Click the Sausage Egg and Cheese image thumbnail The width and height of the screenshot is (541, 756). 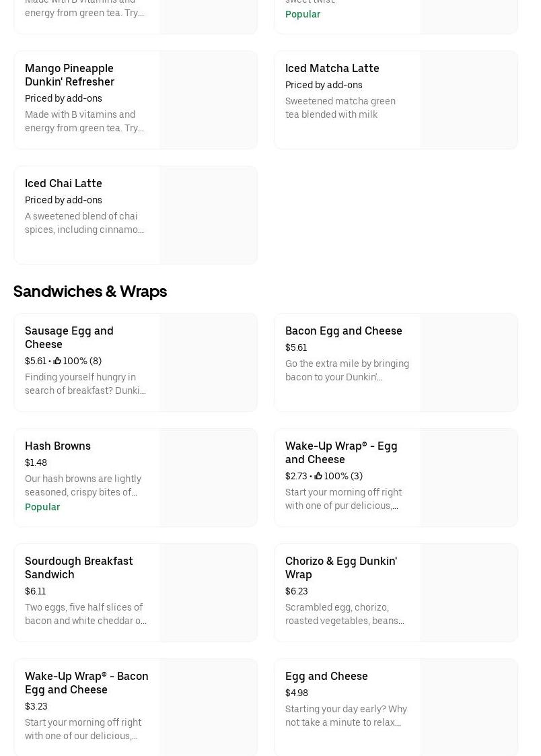pyautogui.click(x=209, y=362)
